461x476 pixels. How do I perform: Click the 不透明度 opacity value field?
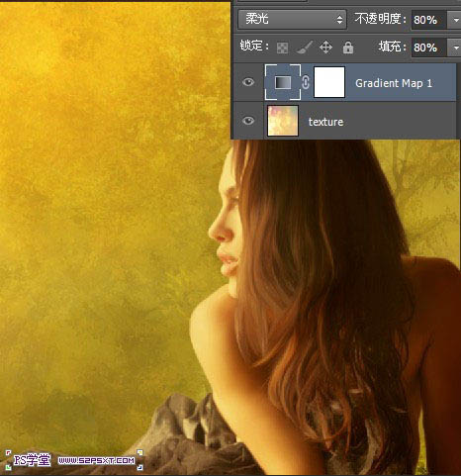429,20
